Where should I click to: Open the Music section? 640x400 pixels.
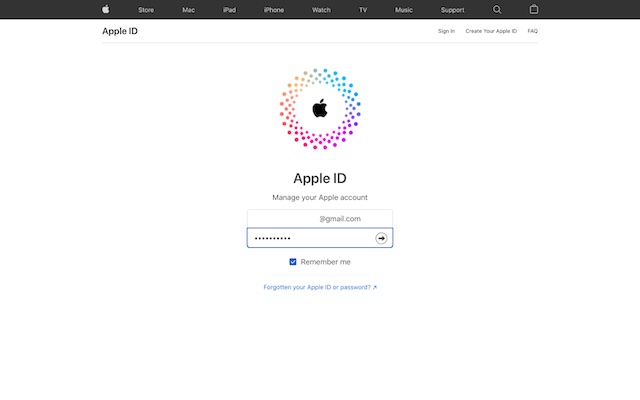403,10
